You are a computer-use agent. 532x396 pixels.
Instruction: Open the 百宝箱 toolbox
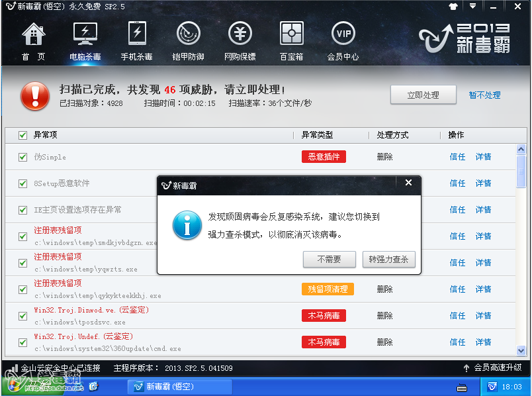pyautogui.click(x=291, y=41)
